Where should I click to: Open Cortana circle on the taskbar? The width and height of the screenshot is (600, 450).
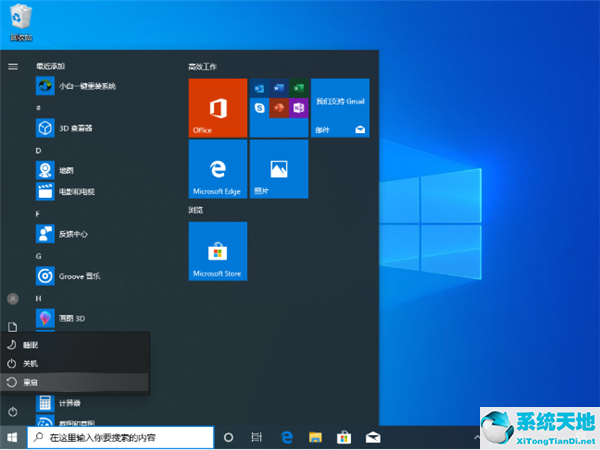(x=228, y=437)
